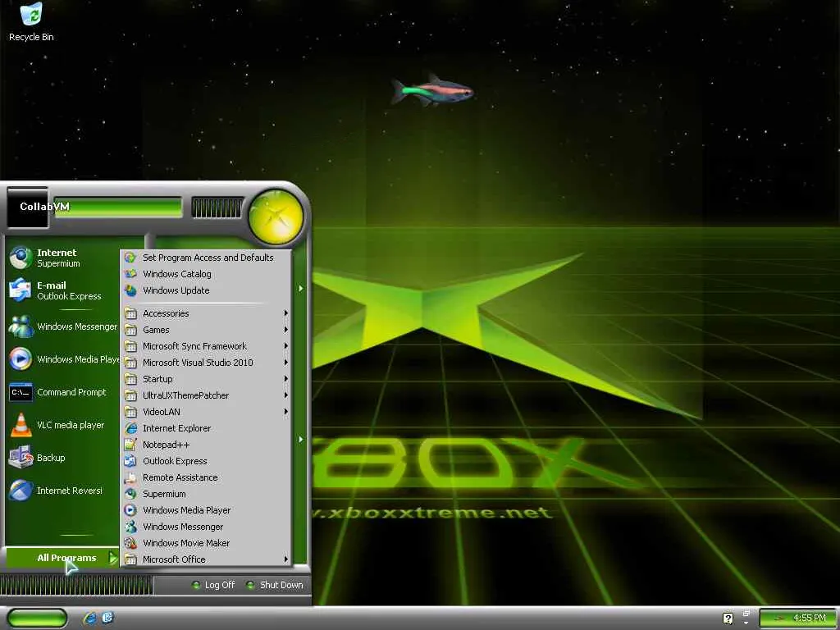This screenshot has height=630, width=840.
Task: Click the question mark tray icon
Action: pyautogui.click(x=728, y=619)
